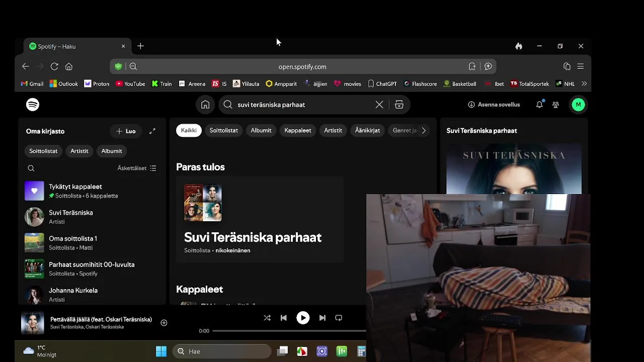The width and height of the screenshot is (644, 362).
Task: Filter library by Soittolistat
Action: (43, 151)
